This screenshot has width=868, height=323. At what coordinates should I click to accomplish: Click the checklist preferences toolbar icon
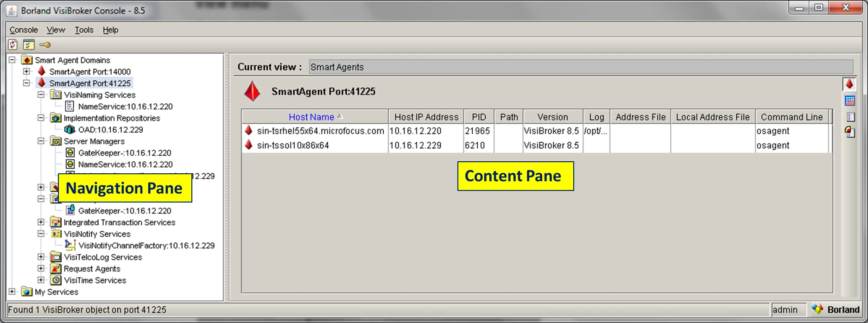29,44
